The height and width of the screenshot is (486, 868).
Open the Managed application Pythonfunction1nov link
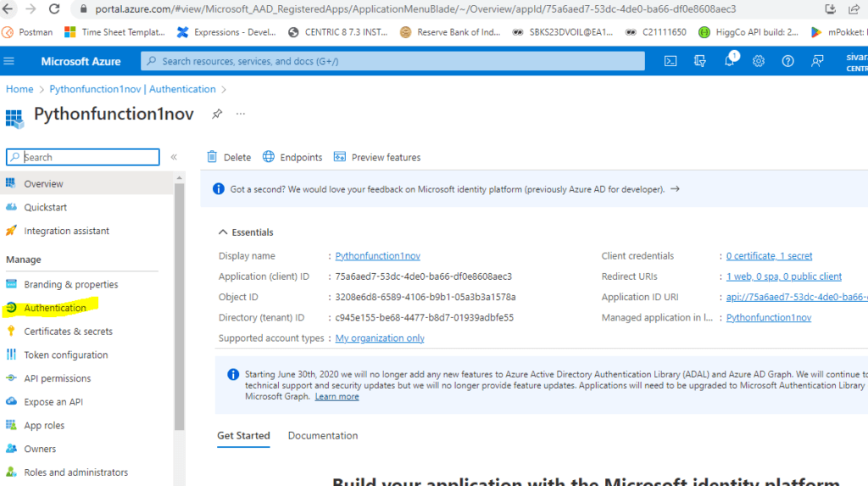tap(768, 317)
